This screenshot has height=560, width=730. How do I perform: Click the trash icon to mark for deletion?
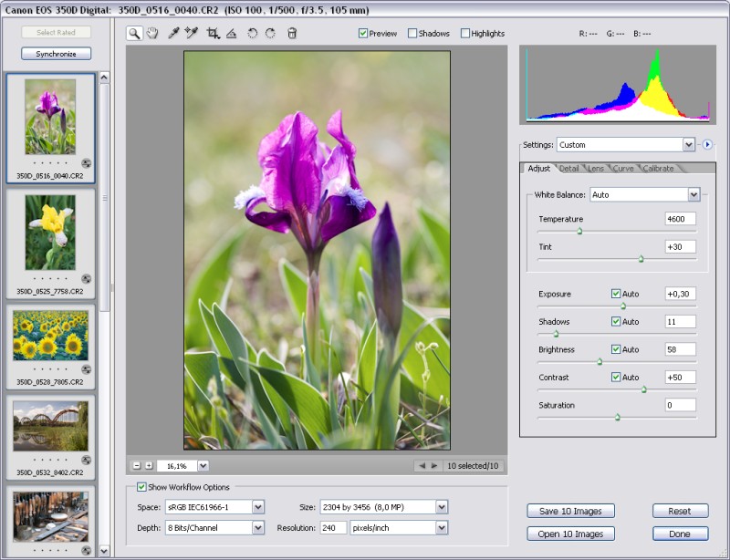coord(292,34)
